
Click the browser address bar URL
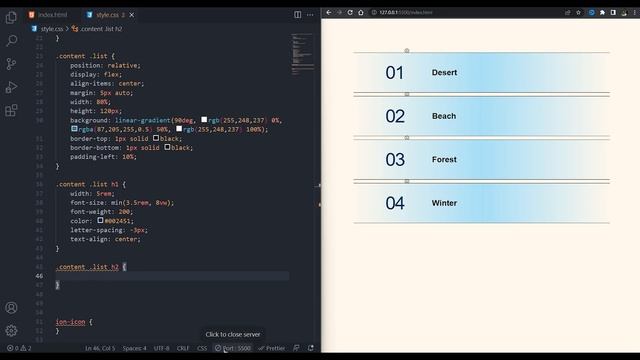[x=406, y=13]
